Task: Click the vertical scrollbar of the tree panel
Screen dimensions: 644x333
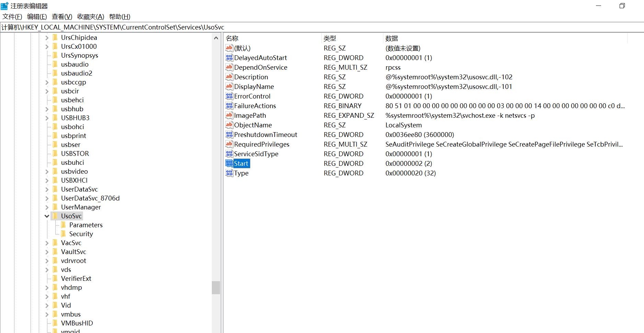Action: point(216,288)
